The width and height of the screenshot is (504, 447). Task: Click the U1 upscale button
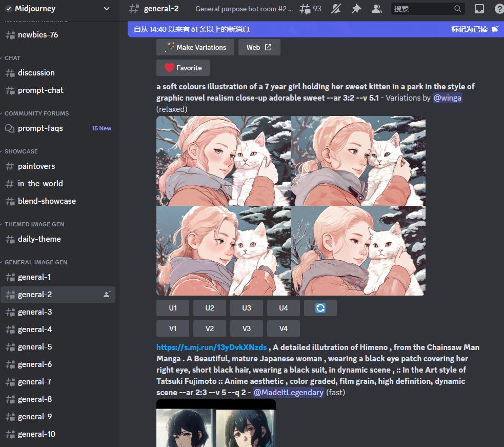(172, 307)
